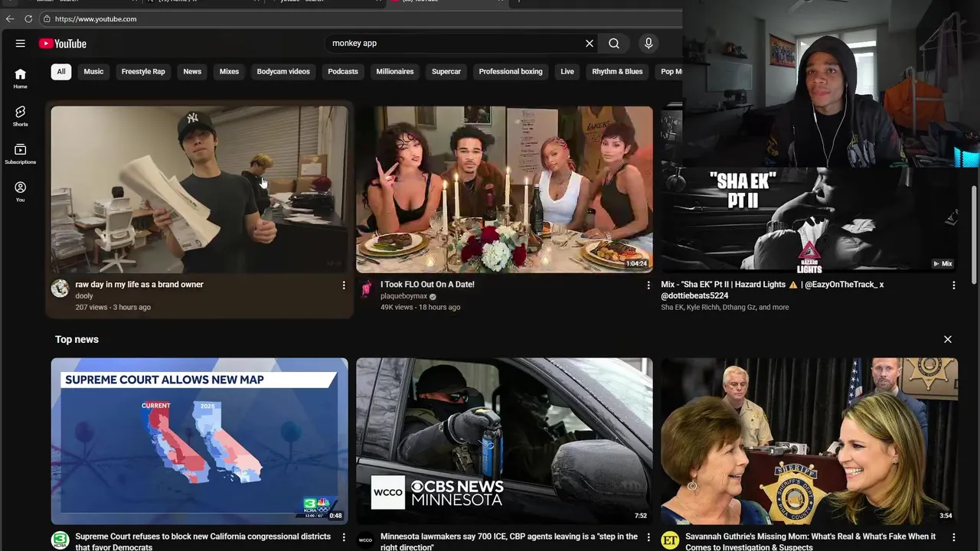Open Savannah Guthrie's Missing Mom title
This screenshot has height=551, width=980.
(811, 542)
